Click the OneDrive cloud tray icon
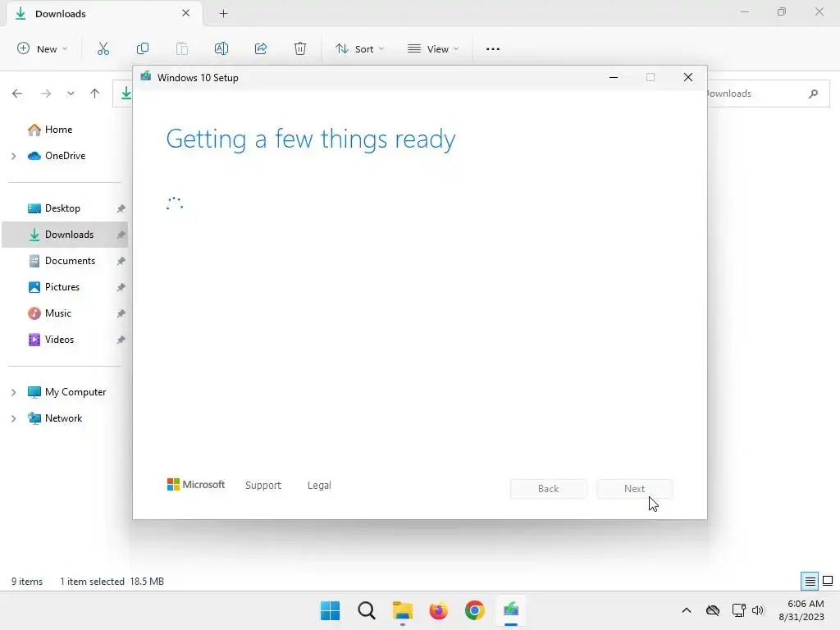 tap(713, 610)
